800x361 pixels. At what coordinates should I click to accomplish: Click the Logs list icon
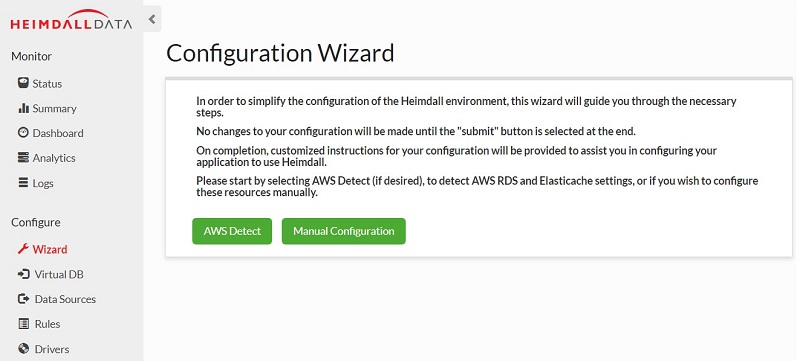23,183
